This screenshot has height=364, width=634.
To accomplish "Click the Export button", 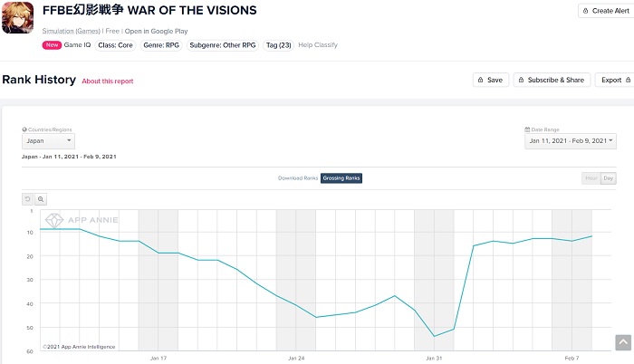I will (x=615, y=80).
